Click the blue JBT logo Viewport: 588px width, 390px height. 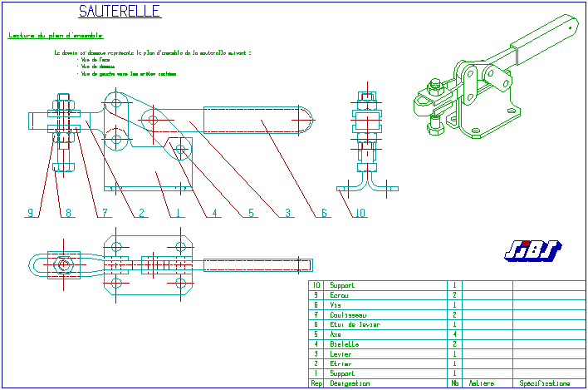pyautogui.click(x=532, y=249)
